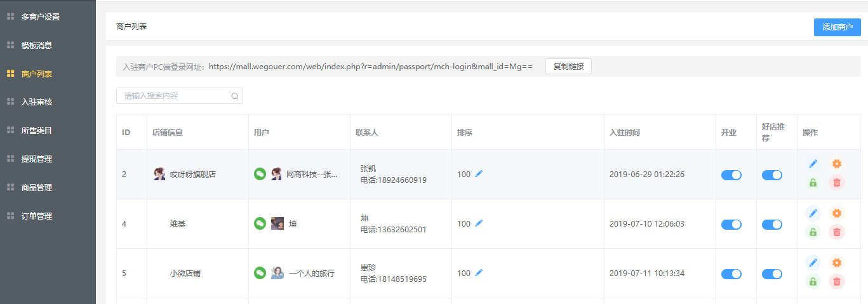This screenshot has width=868, height=304.
Task: Click the 店铺信息 column header
Action: (168, 133)
